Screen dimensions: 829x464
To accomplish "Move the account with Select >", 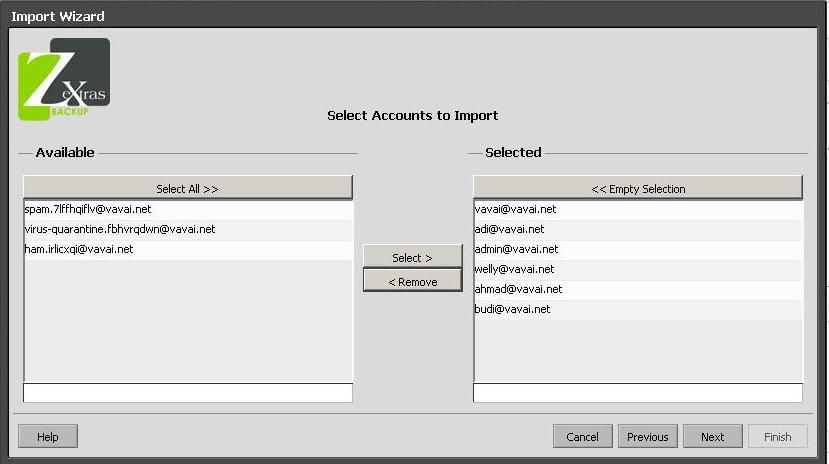I will (412, 257).
